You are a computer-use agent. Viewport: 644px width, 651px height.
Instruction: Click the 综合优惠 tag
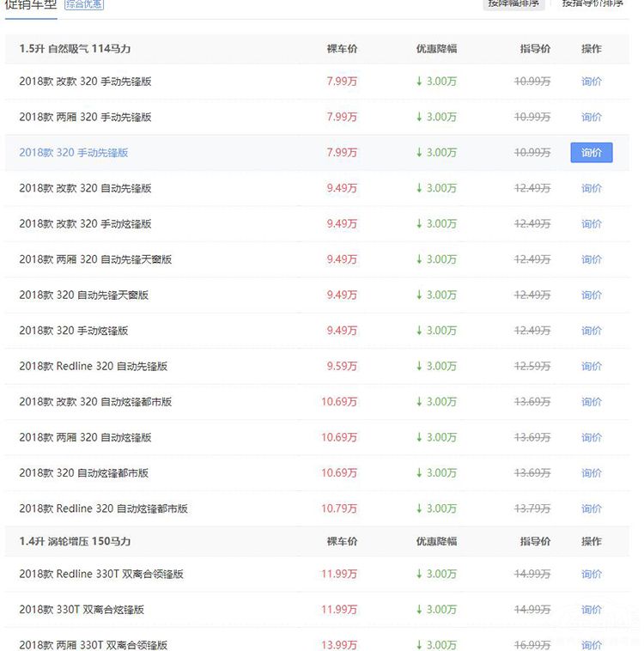(x=84, y=4)
